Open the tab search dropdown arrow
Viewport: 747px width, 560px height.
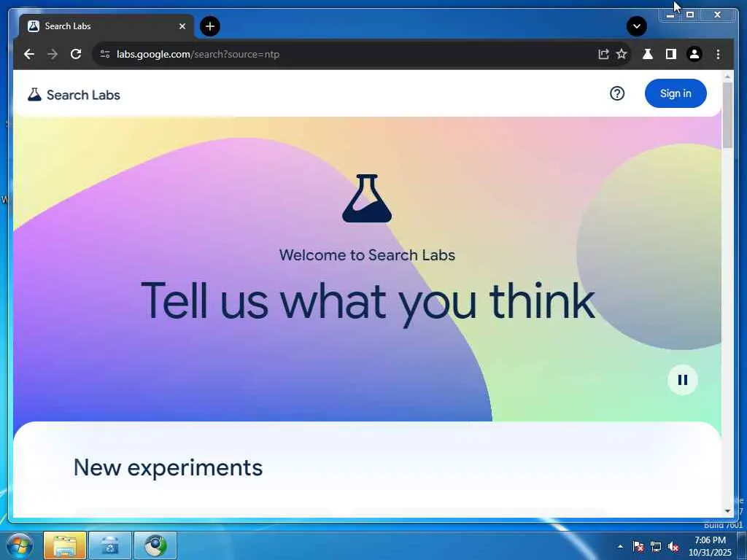[x=636, y=26]
